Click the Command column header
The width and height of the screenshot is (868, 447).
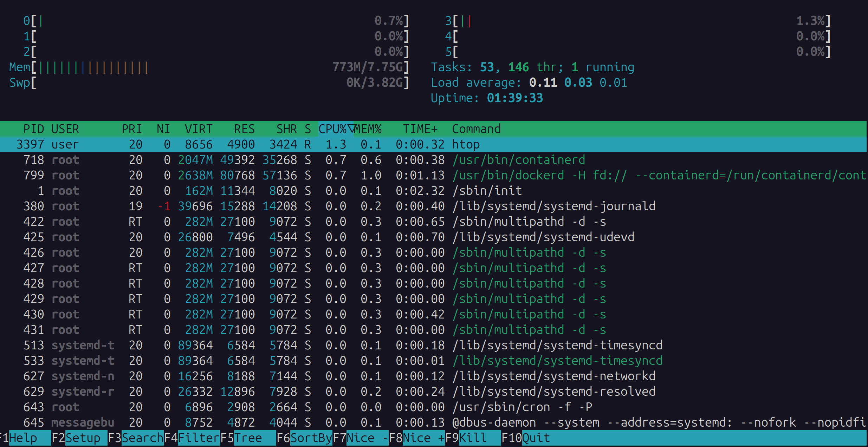[476, 129]
